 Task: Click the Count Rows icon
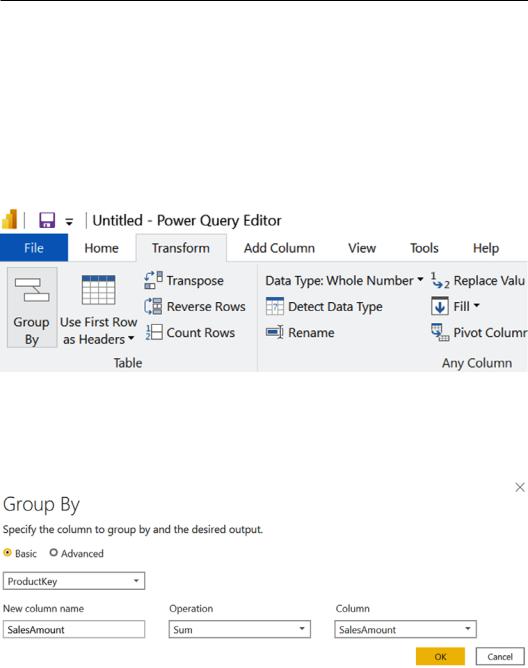click(x=154, y=332)
